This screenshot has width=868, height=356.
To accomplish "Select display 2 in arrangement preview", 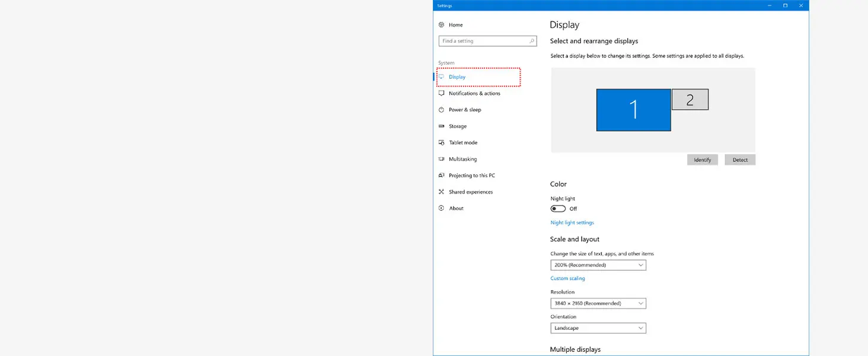I will [x=690, y=100].
